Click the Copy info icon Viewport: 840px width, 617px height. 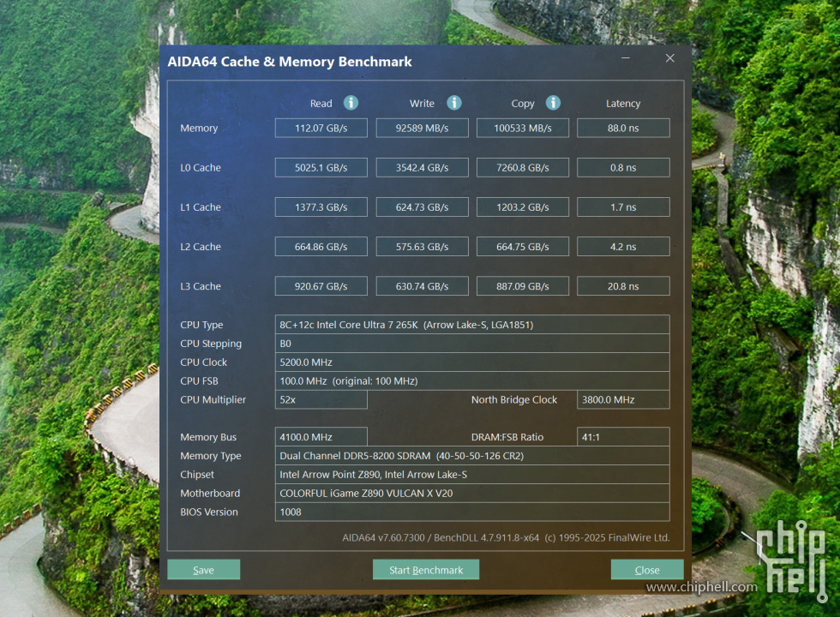tap(554, 103)
